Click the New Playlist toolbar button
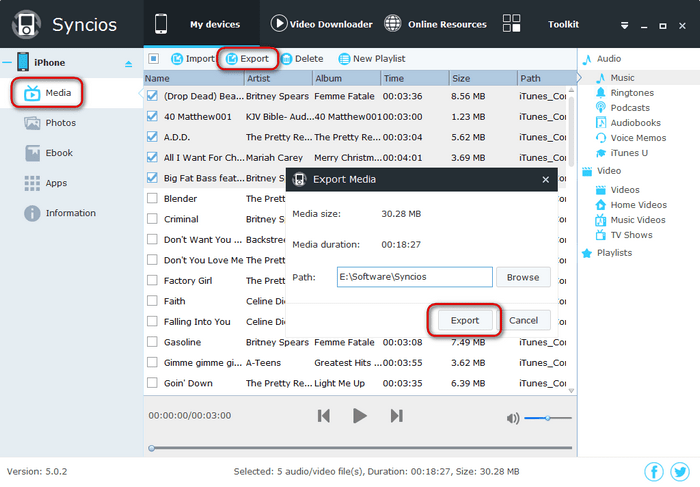The image size is (700, 487). [372, 58]
